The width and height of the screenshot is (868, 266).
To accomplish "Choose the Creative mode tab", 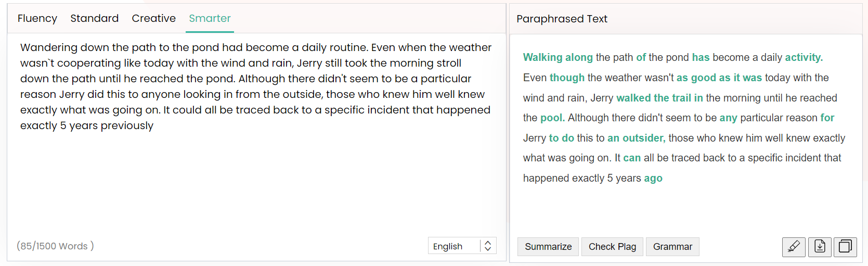I will 154,18.
